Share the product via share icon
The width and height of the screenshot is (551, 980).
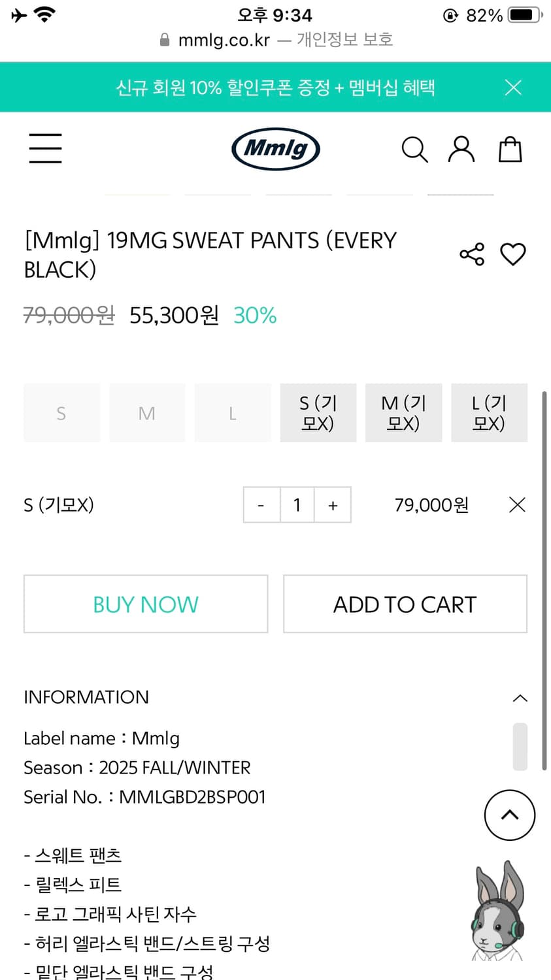point(472,254)
